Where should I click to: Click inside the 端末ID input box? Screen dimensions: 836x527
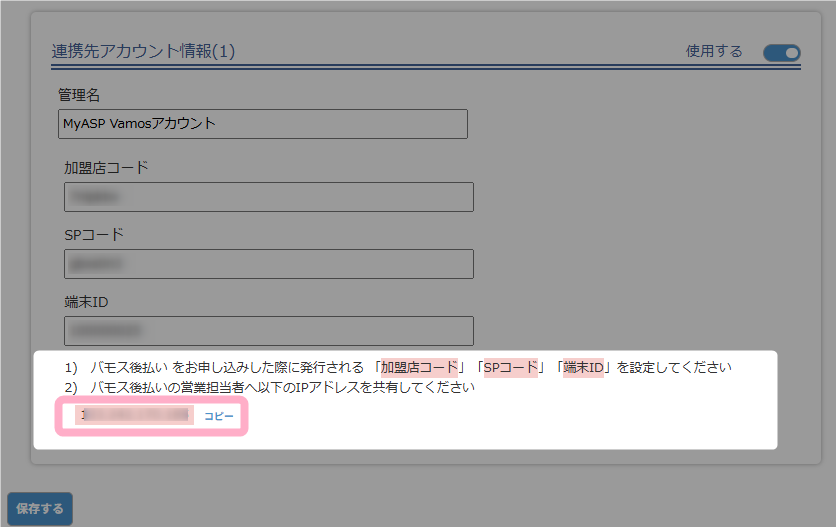268,331
